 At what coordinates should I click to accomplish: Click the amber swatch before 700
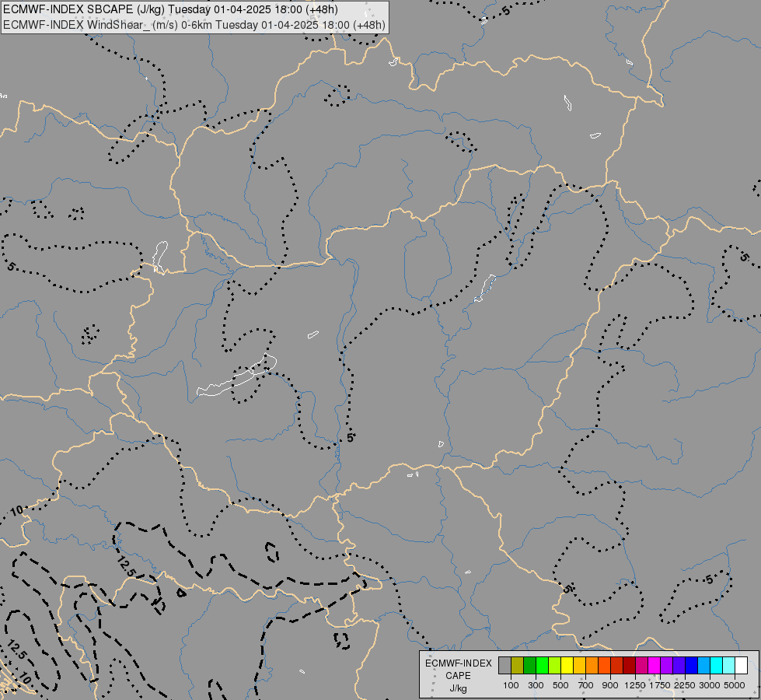579,665
